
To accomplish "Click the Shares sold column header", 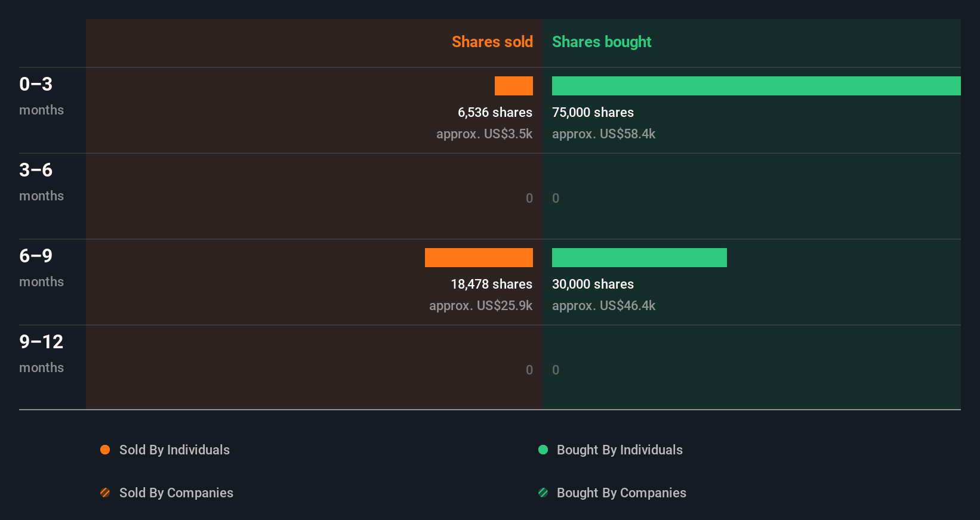I will point(492,42).
